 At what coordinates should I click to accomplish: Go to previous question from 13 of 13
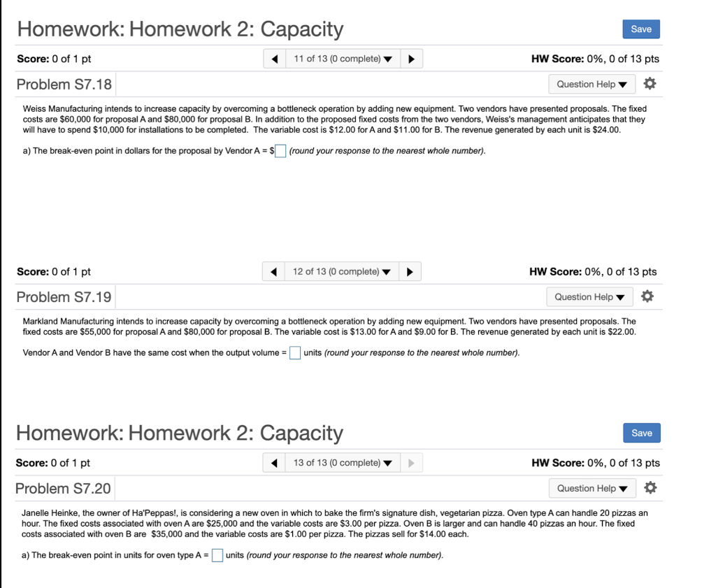point(273,462)
